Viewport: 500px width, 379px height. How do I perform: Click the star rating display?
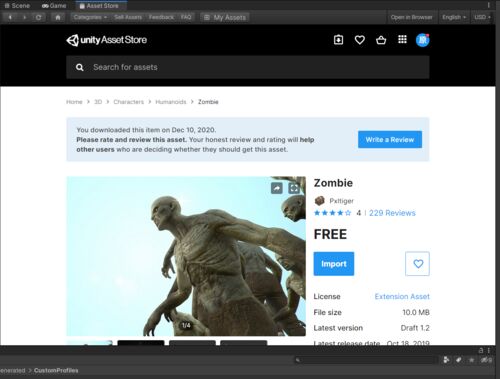click(332, 213)
